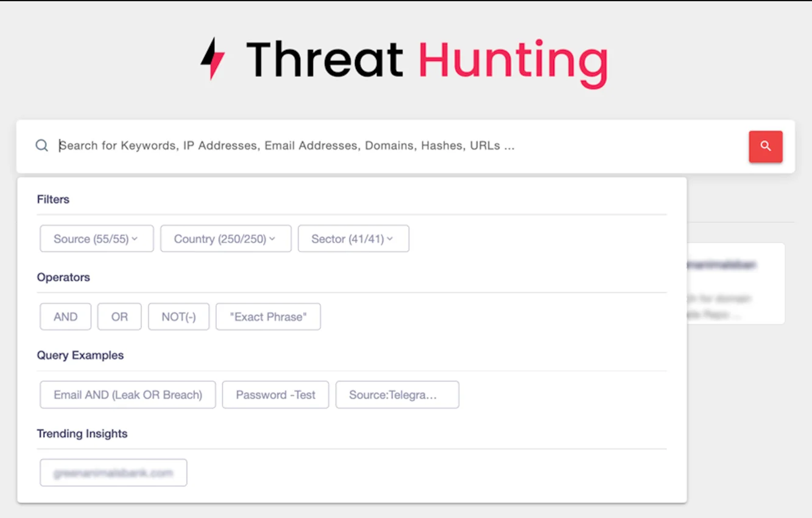Open the Country (250/250) filter dropdown

tap(226, 239)
